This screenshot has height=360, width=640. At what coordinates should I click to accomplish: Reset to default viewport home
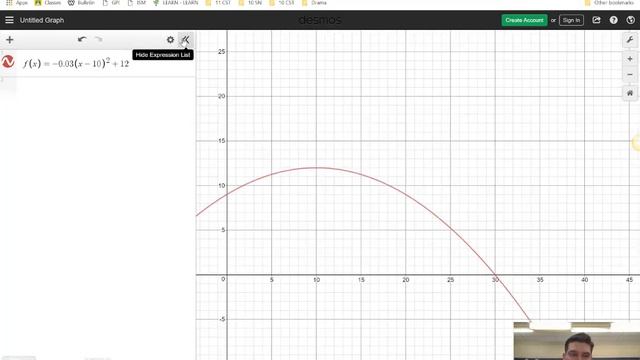[630, 93]
